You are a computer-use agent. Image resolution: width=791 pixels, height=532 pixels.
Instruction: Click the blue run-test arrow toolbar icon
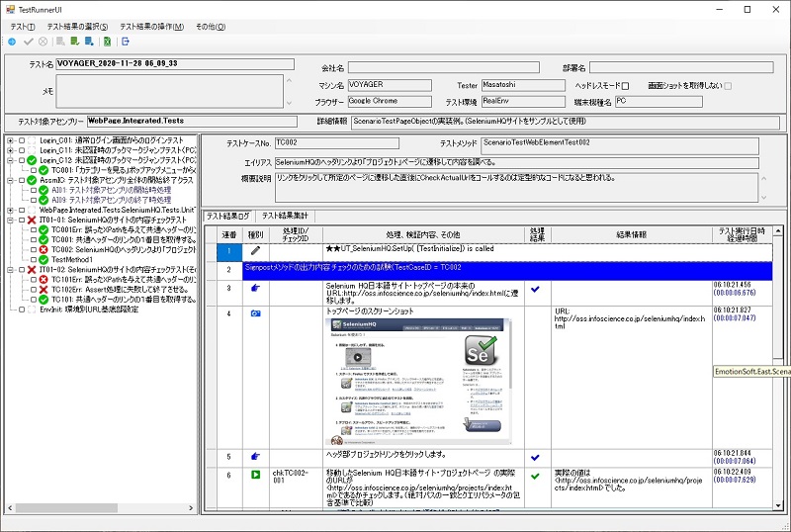(12, 42)
